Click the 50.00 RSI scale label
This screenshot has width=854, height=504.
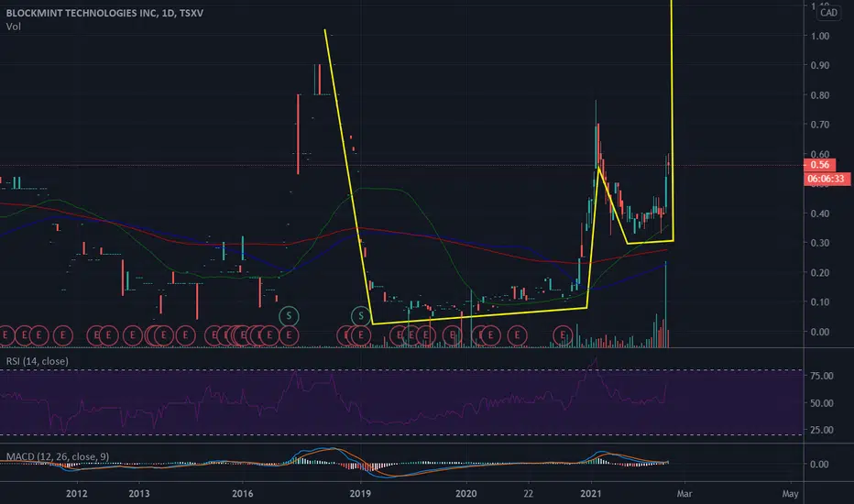coord(821,403)
